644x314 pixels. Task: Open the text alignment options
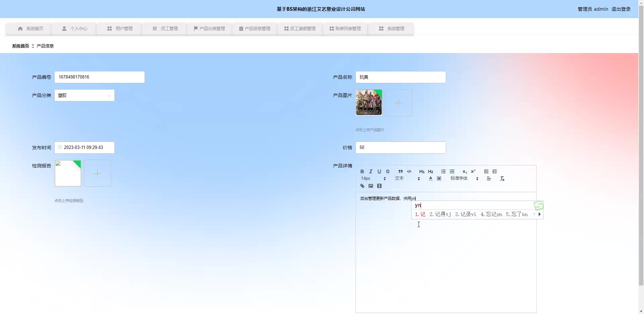(489, 178)
